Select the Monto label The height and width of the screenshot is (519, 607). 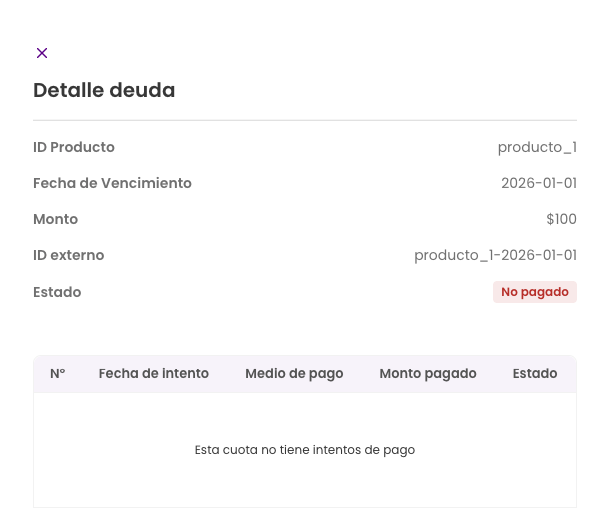(55, 219)
